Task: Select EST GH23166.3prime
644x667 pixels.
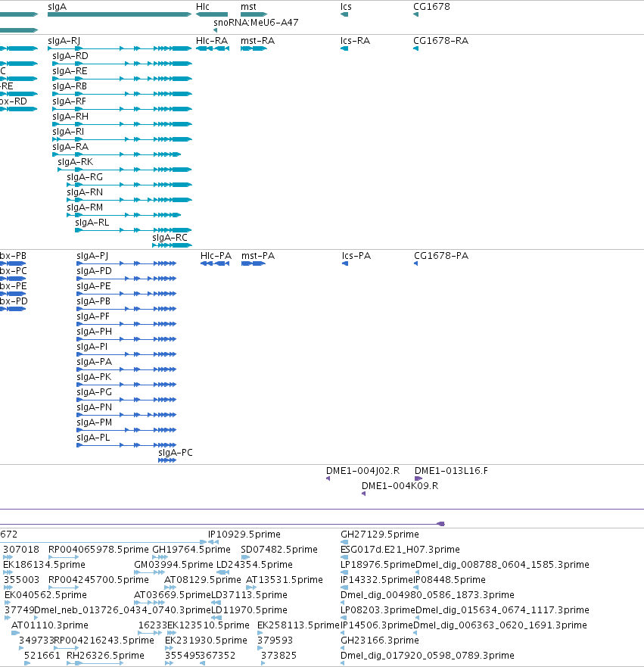Action: (x=342, y=648)
